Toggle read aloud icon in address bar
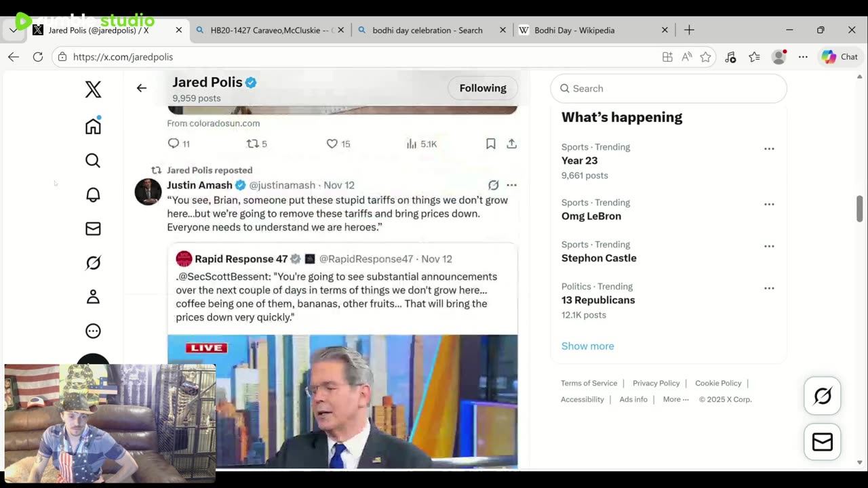 point(686,57)
